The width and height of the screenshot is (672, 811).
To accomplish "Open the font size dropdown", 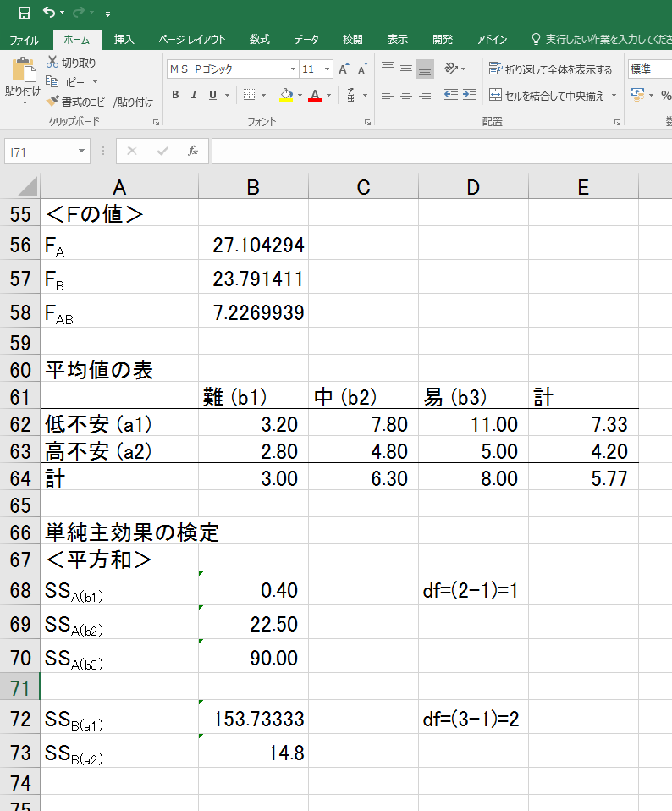I will tap(328, 69).
